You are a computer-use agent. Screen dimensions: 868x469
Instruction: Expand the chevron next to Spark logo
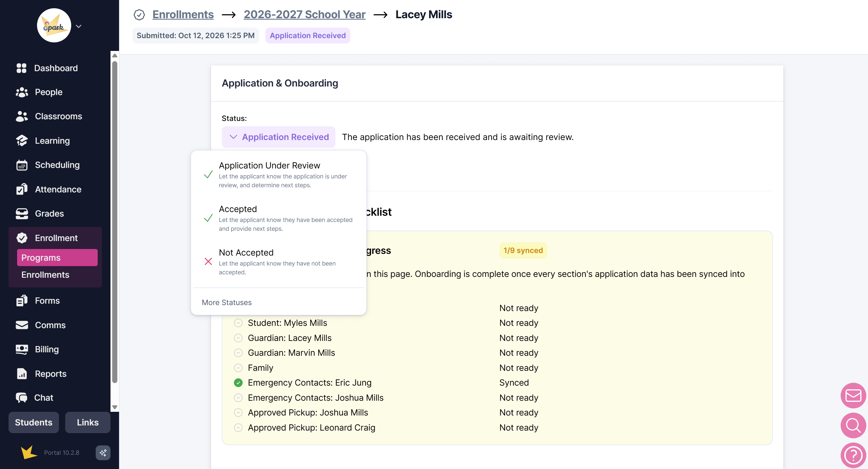pos(79,26)
